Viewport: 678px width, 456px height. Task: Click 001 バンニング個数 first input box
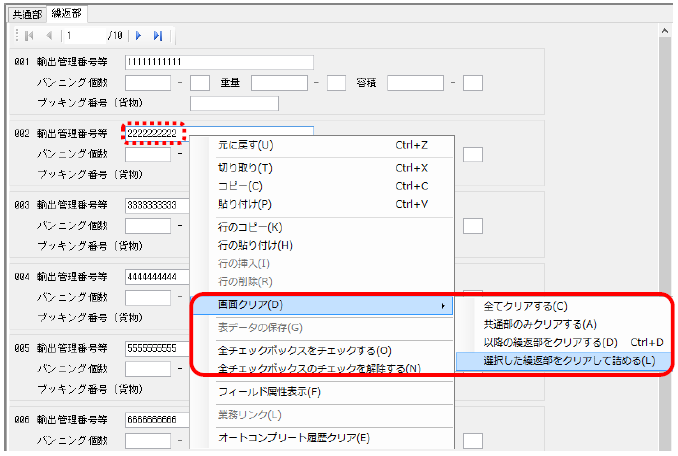pyautogui.click(x=148, y=83)
